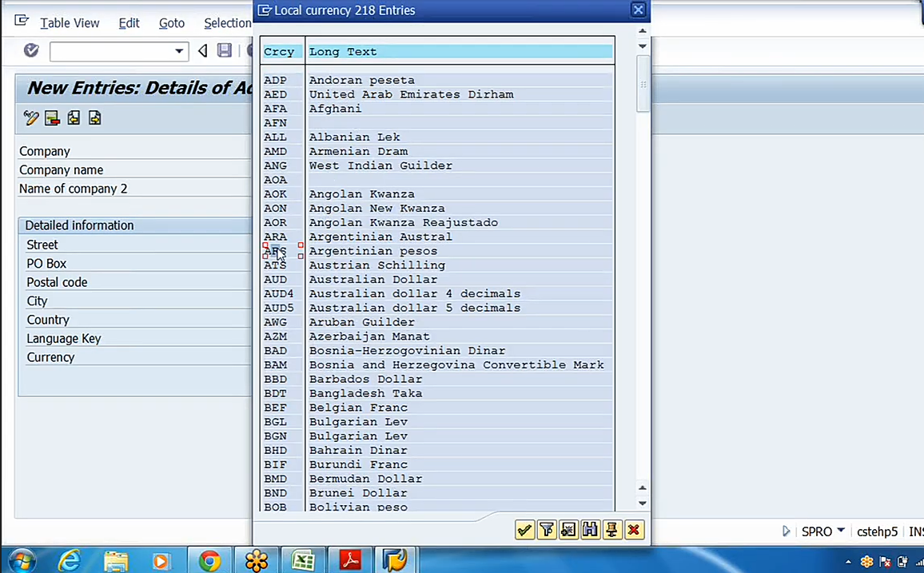Open the Windows Start button

[x=22, y=560]
